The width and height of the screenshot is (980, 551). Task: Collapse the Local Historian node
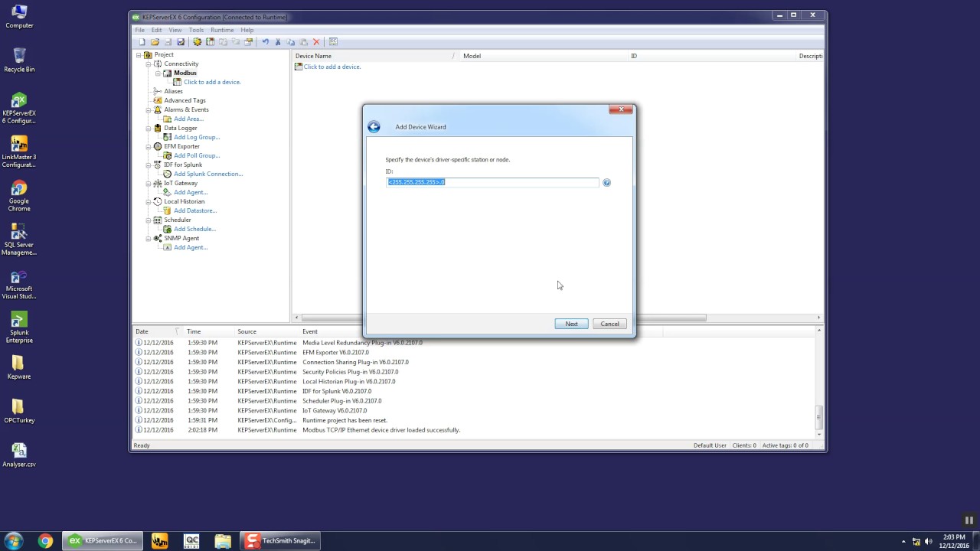149,202
